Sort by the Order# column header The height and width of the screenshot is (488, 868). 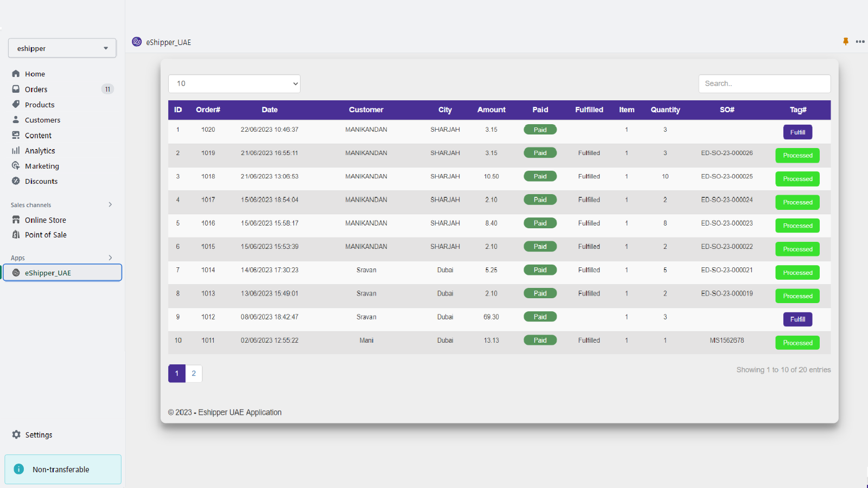click(208, 110)
